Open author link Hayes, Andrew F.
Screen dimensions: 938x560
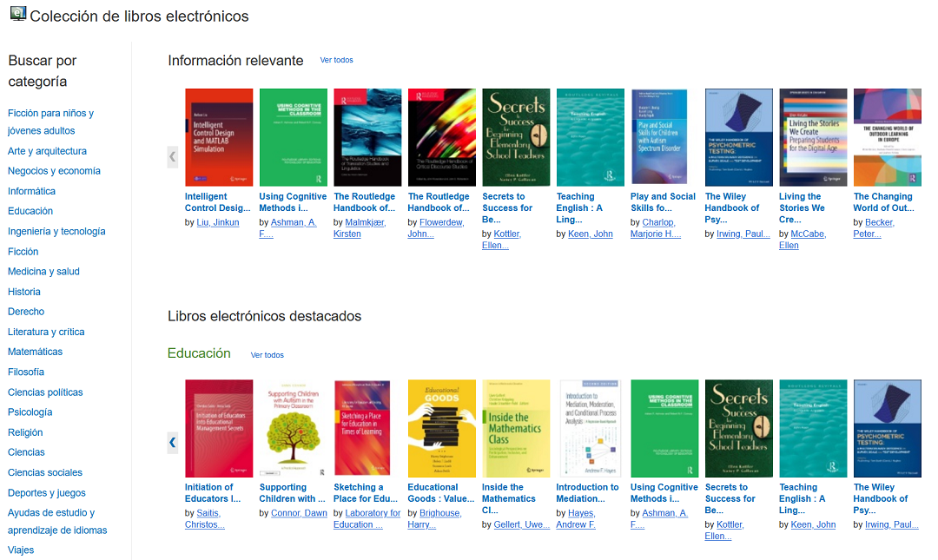(576, 518)
